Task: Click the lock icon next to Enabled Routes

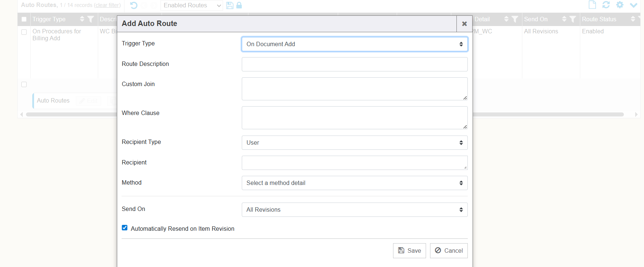Action: 239,5
